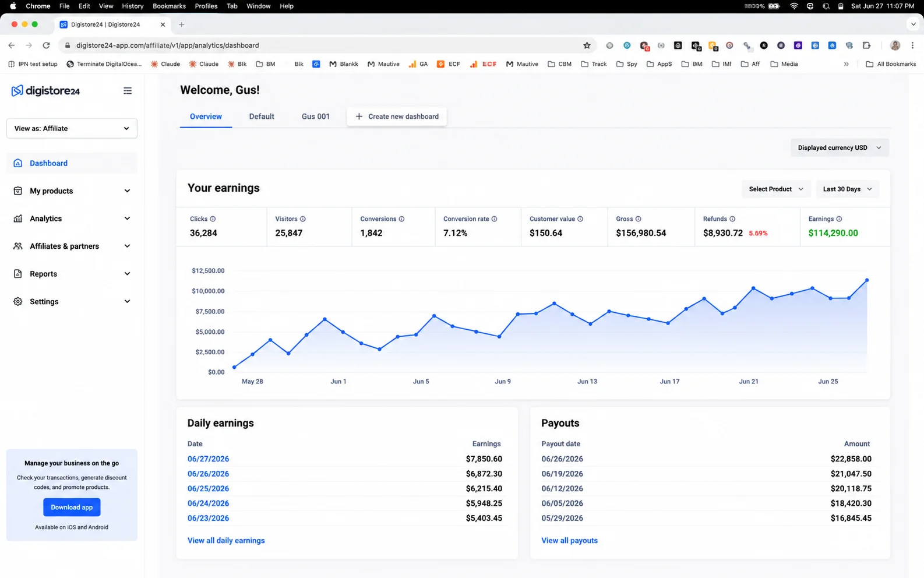Expand the Affiliates & partners chevron
924x578 pixels.
point(127,246)
